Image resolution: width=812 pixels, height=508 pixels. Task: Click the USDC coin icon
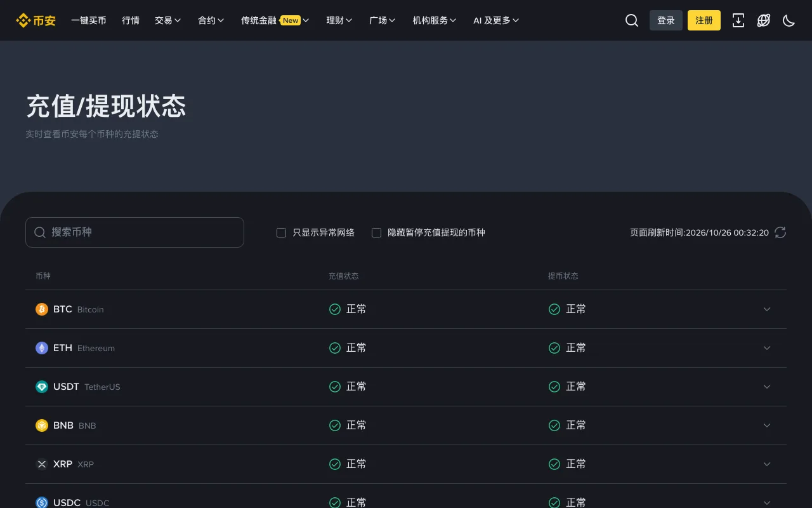[x=42, y=503]
